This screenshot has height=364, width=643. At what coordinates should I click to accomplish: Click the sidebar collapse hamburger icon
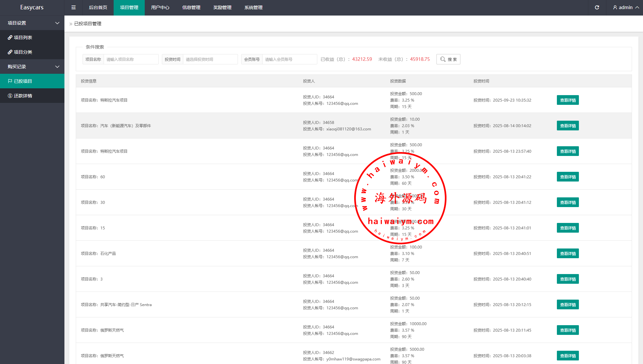(73, 7)
